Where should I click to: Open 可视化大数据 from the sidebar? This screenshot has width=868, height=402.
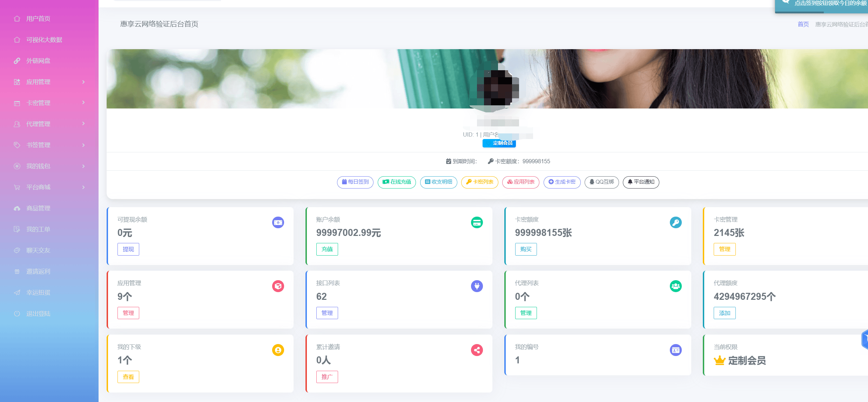point(44,40)
